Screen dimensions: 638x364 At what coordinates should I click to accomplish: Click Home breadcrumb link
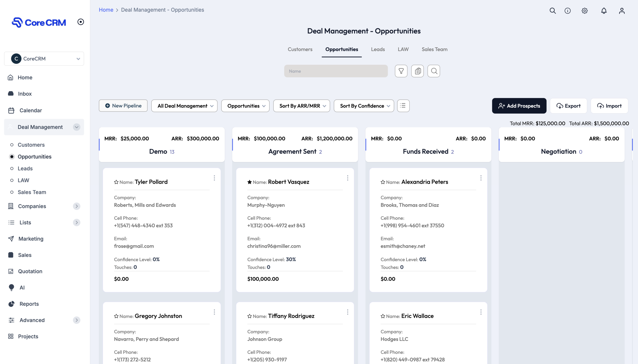click(106, 10)
